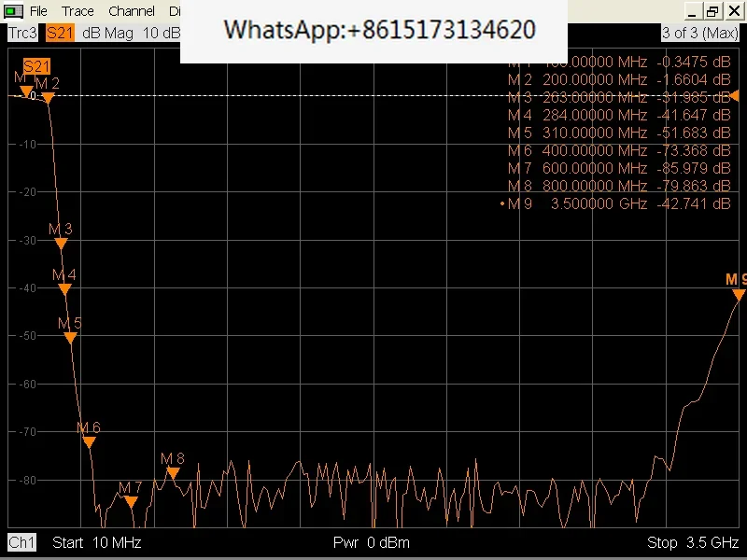
Task: Select marker M6 triangle near -70 dB
Action: tap(89, 442)
